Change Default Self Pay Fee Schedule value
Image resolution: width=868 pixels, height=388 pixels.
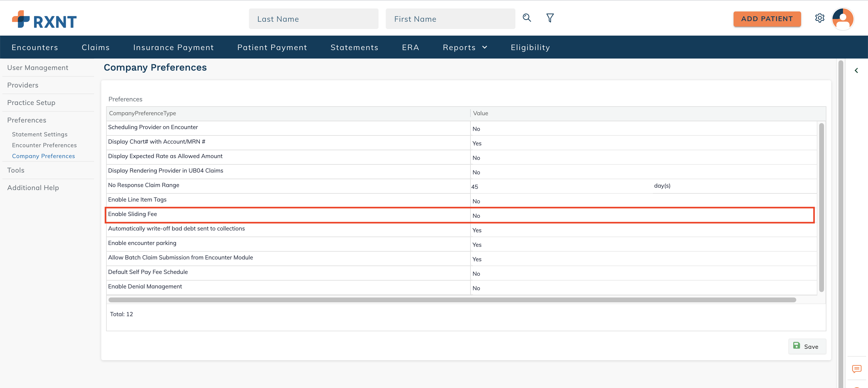tap(643, 274)
